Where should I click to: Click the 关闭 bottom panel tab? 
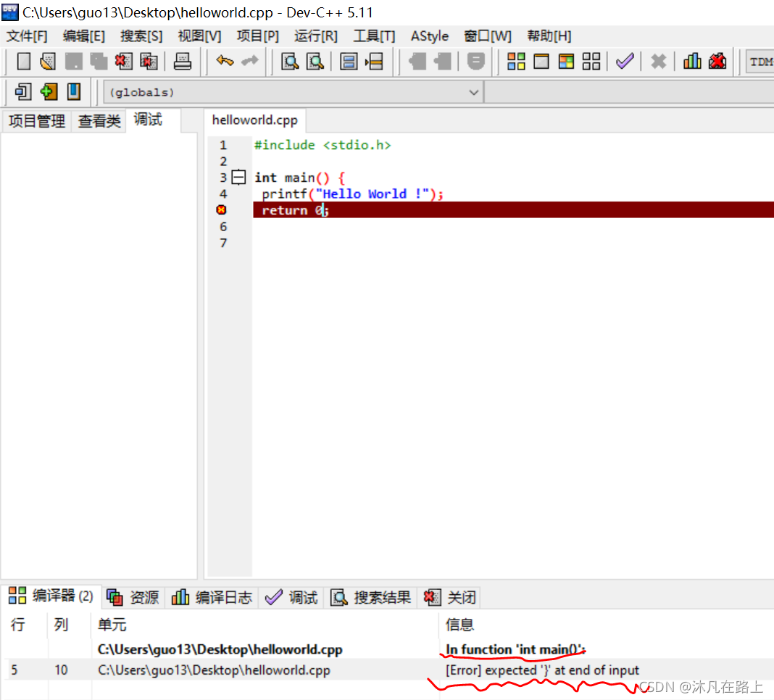click(x=450, y=597)
